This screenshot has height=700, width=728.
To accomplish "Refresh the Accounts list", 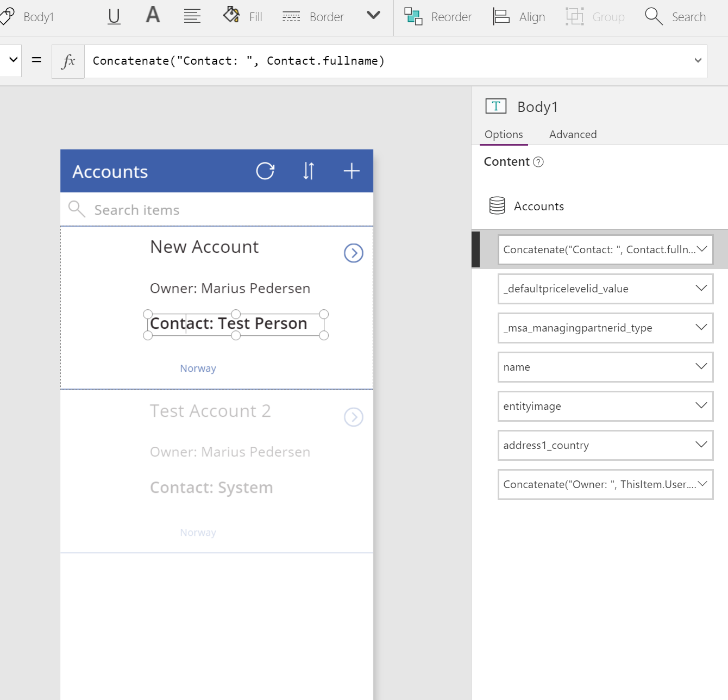I will 265,171.
